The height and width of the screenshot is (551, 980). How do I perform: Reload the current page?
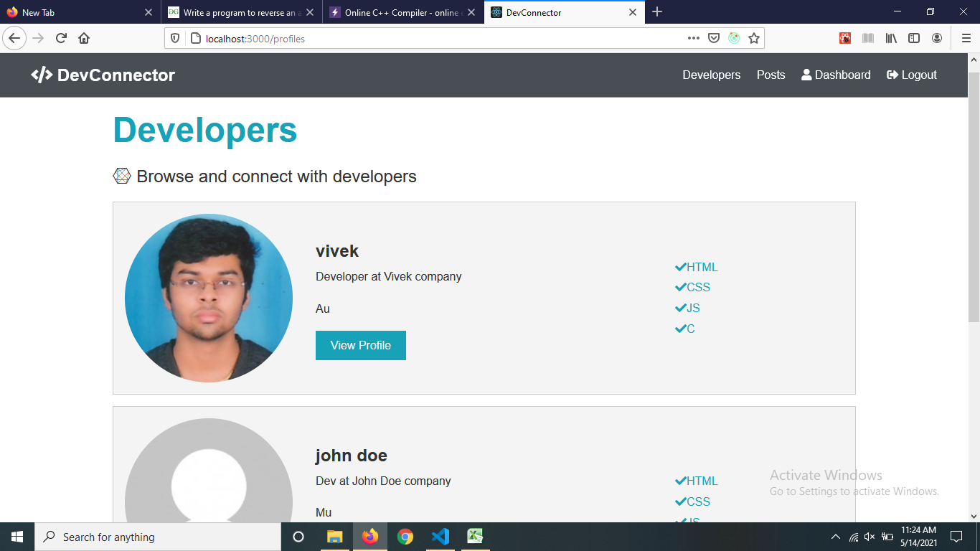click(60, 38)
